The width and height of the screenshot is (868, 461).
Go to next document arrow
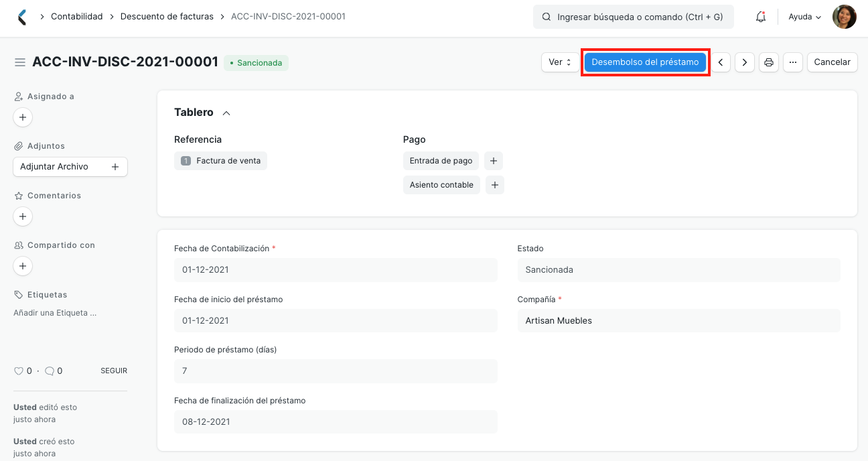tap(745, 62)
